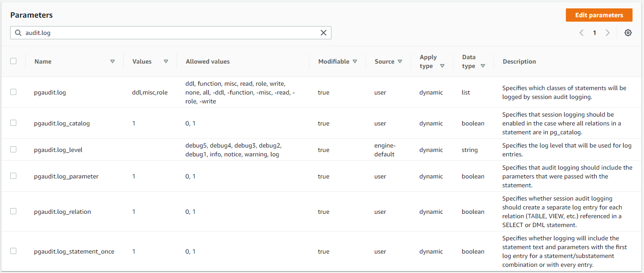Sort by Values column arrow
The width and height of the screenshot is (644, 273).
pyautogui.click(x=166, y=61)
